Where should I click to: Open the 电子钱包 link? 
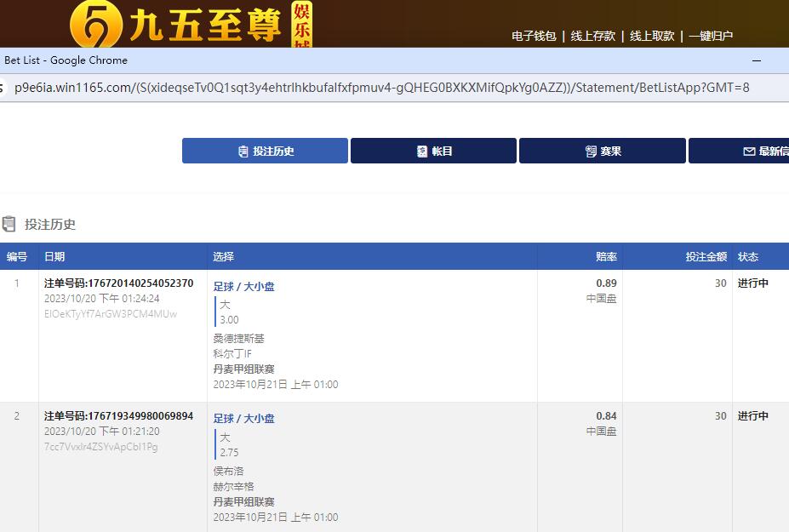coord(534,36)
